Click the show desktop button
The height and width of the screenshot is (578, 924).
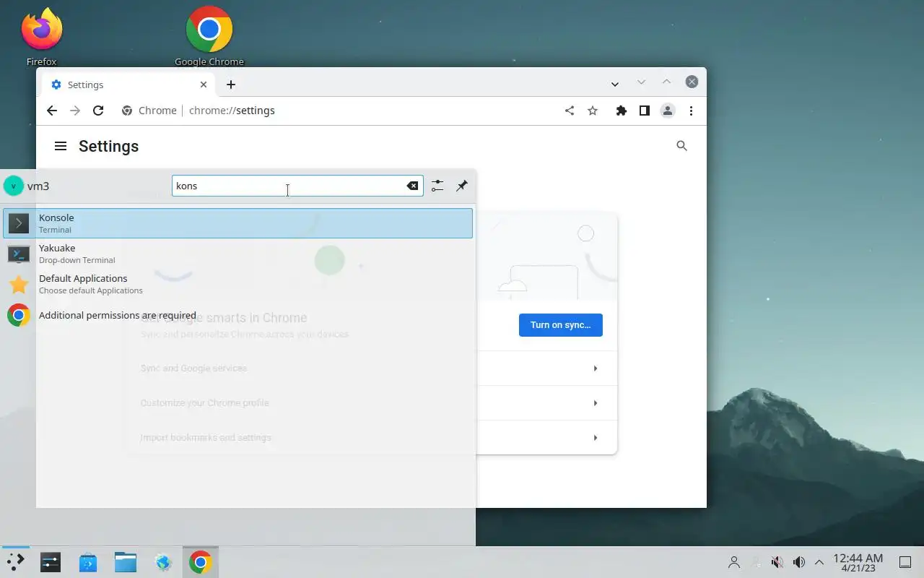pos(905,562)
